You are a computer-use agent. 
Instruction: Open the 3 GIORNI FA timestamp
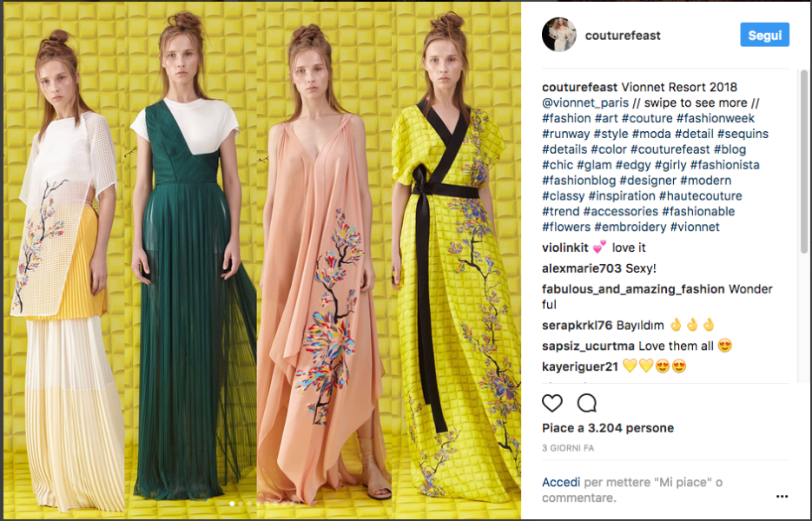pyautogui.click(x=568, y=448)
